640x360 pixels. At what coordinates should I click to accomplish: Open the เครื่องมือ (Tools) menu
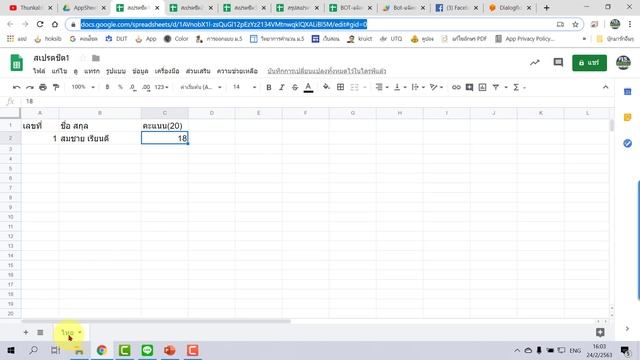tap(167, 71)
